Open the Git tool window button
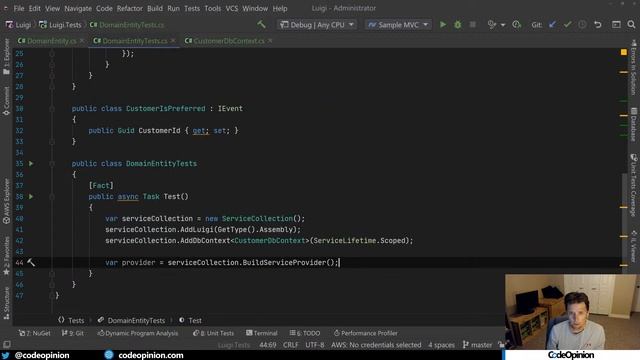This screenshot has width=640, height=360. [x=73, y=333]
